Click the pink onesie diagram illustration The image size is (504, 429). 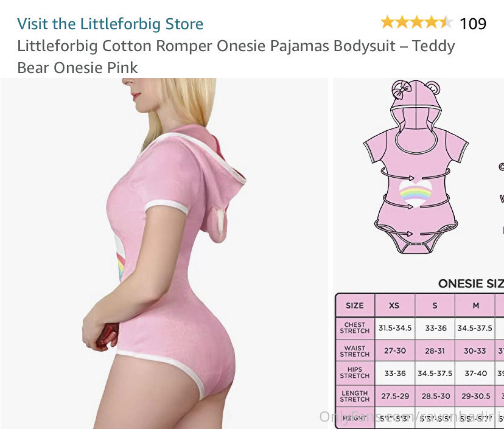coord(416,167)
